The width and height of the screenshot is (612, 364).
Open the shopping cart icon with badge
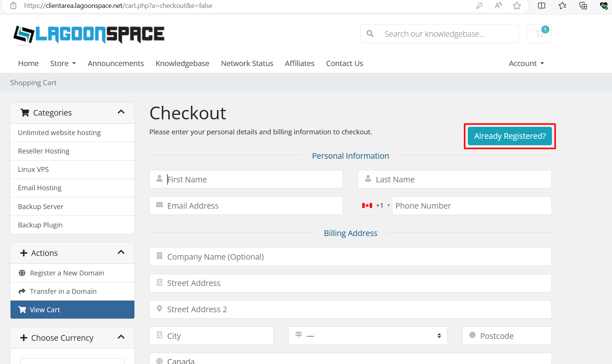pyautogui.click(x=539, y=34)
